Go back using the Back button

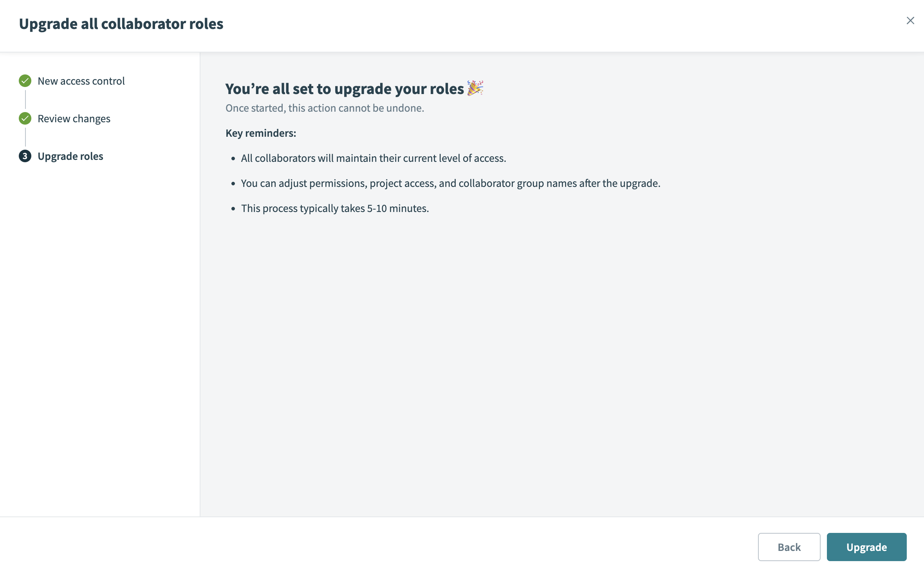click(789, 547)
